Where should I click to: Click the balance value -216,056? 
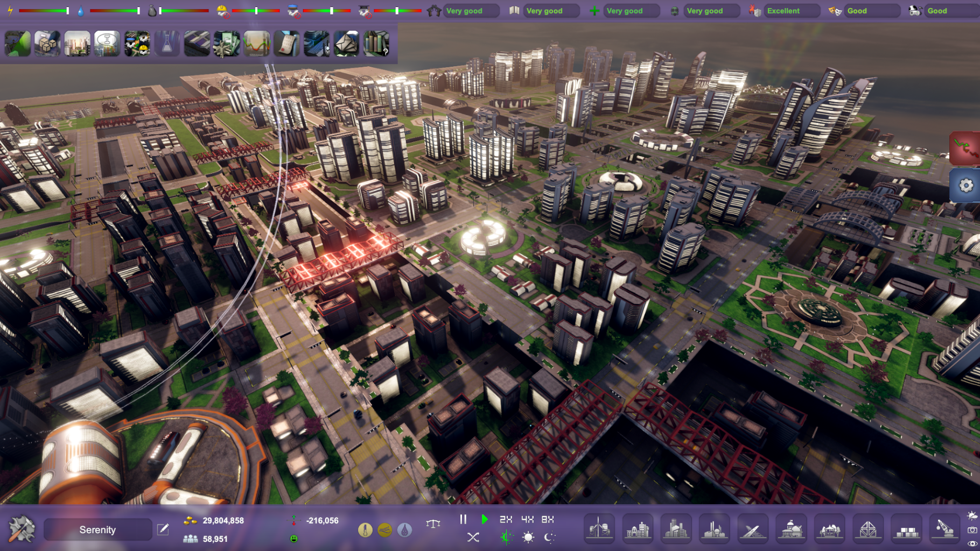tap(322, 520)
